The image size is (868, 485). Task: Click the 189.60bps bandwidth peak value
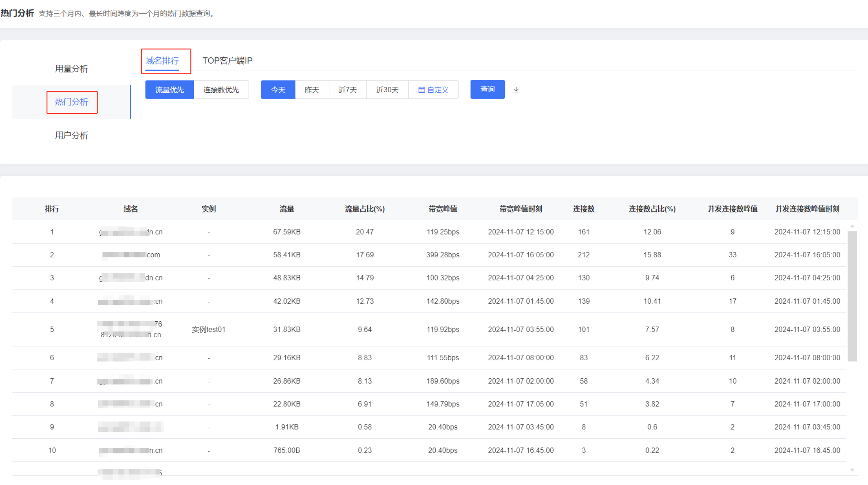point(443,381)
